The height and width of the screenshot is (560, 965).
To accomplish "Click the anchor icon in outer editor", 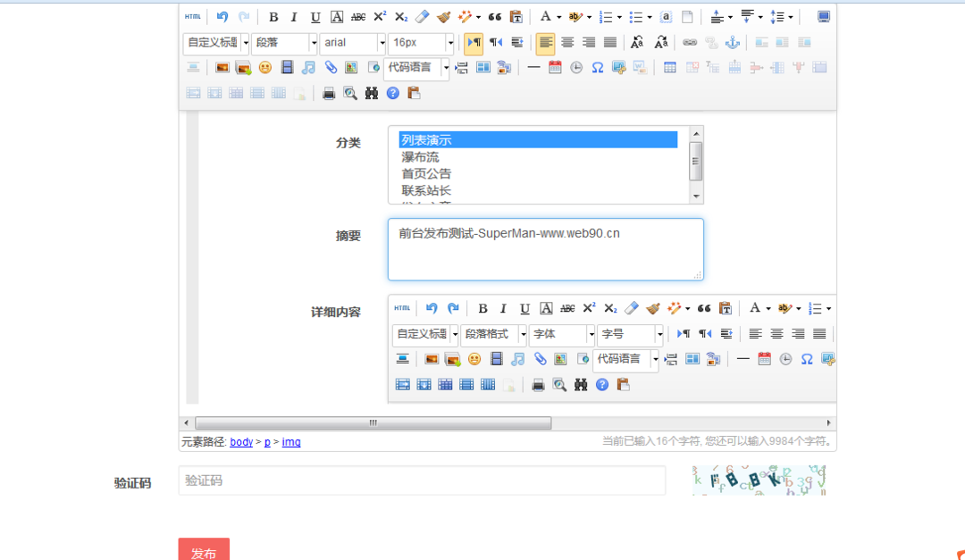I will [733, 43].
